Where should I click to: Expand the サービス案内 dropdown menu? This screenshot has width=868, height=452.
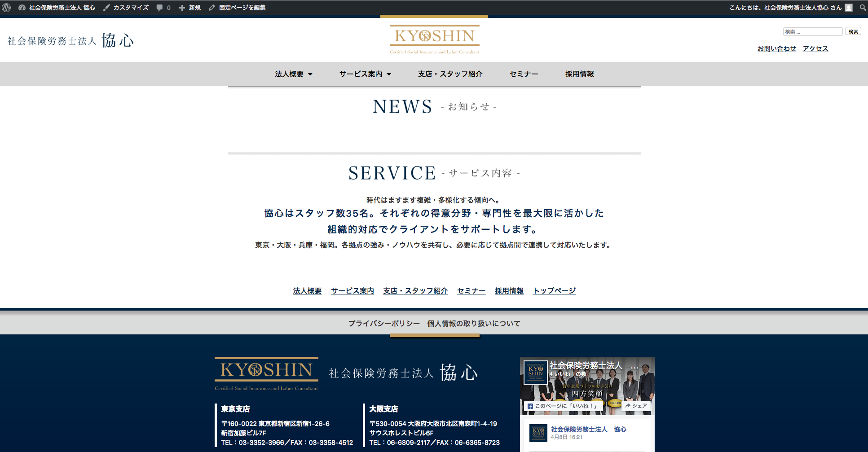pos(365,74)
